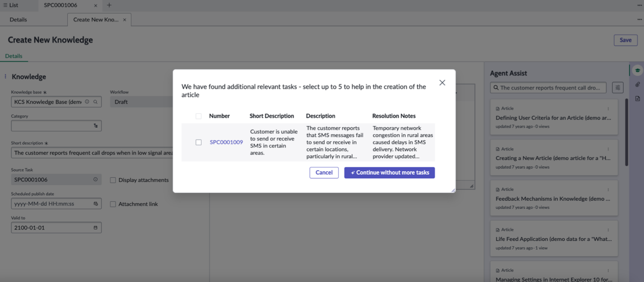644x282 pixels.
Task: Open menu for Creating a New Article card
Action: click(x=608, y=149)
